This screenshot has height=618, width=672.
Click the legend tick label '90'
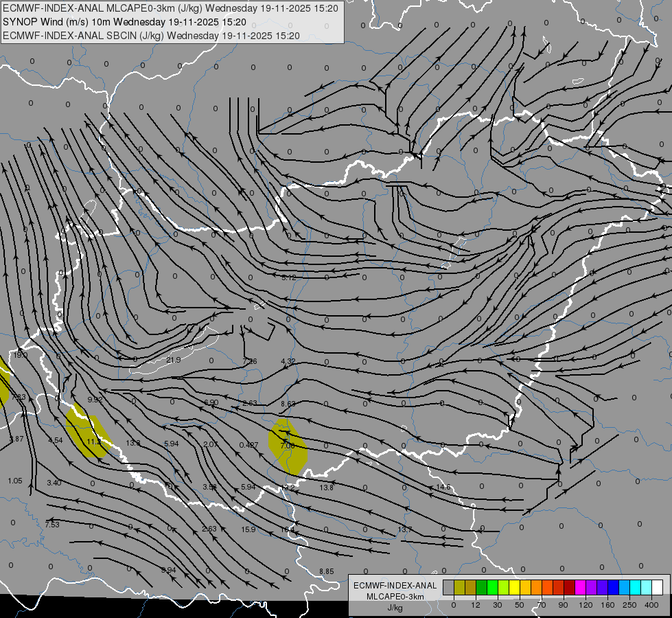click(x=563, y=605)
